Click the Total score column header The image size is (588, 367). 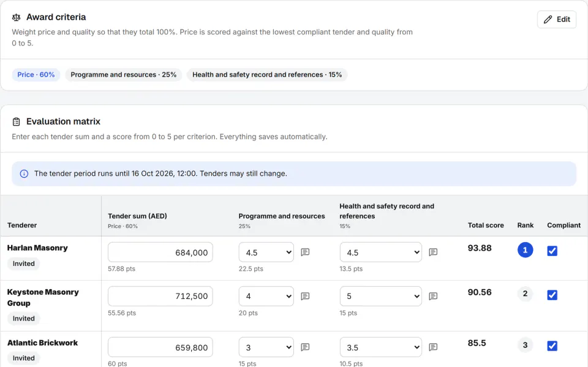[486, 225]
